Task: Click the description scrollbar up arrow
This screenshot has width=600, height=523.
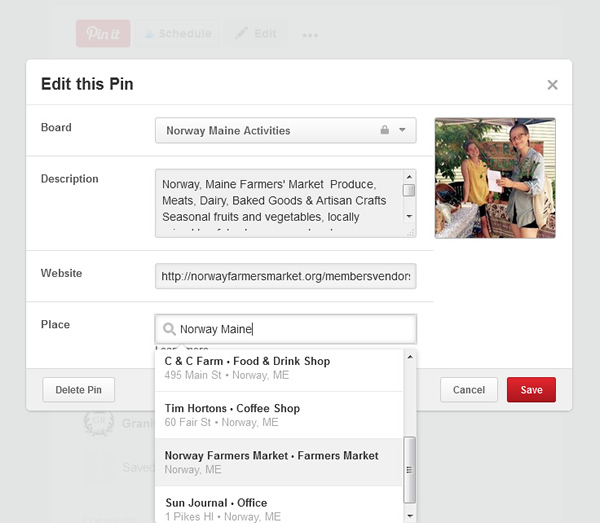Action: pos(409,177)
